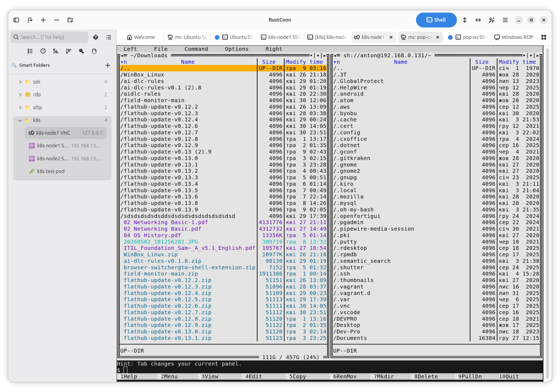
Task: Expand the rdp group
Action: tap(20, 95)
